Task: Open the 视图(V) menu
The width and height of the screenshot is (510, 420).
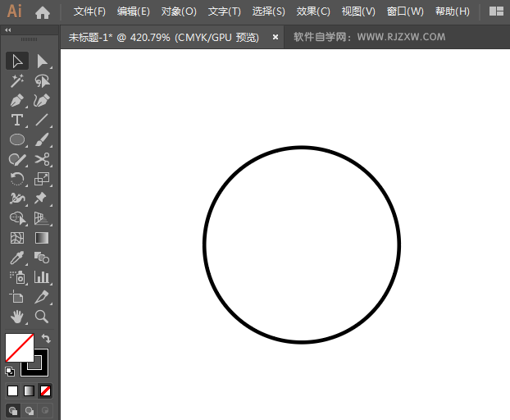Action: coord(358,11)
